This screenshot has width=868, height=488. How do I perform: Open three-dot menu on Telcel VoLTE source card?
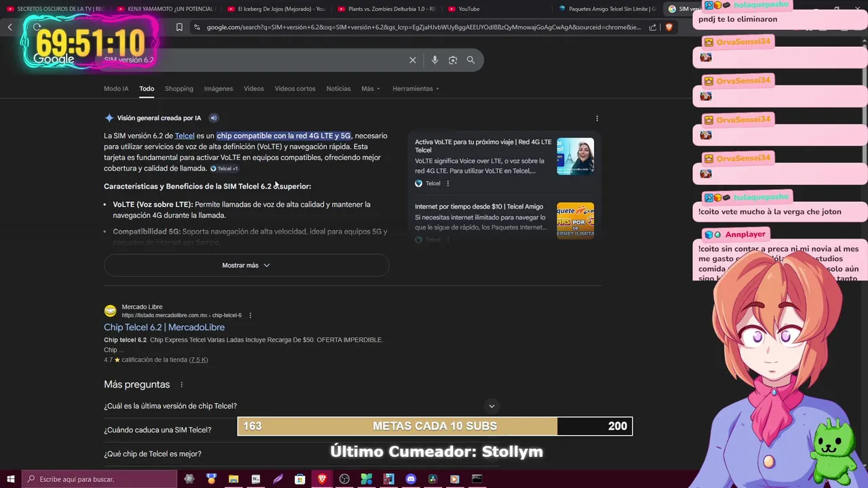pos(448,183)
